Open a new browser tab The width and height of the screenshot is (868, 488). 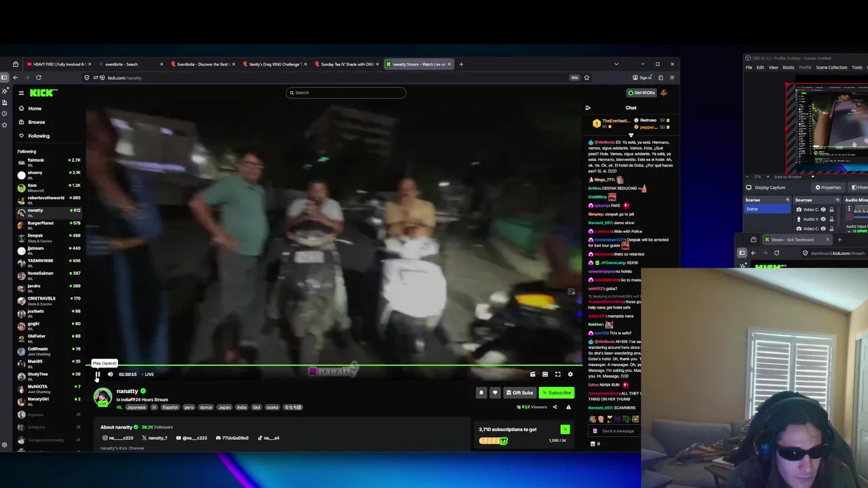(461, 64)
